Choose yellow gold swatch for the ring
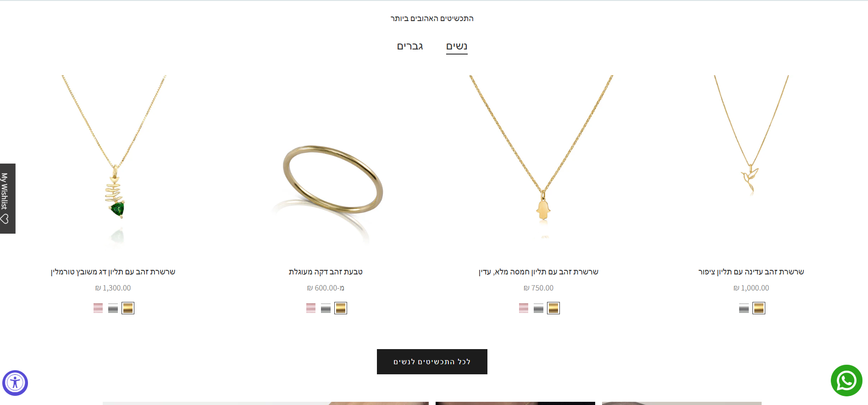The height and width of the screenshot is (405, 868). click(341, 308)
